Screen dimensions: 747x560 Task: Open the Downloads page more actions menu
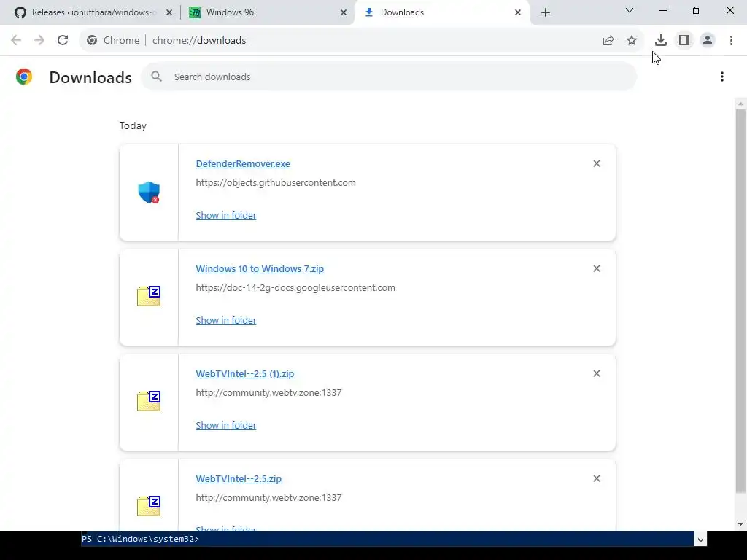722,77
